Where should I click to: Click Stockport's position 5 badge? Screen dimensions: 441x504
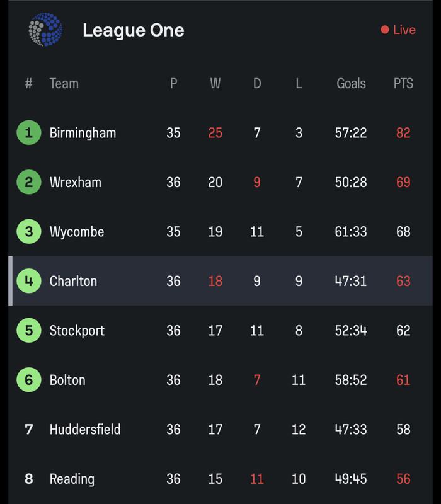coord(28,331)
